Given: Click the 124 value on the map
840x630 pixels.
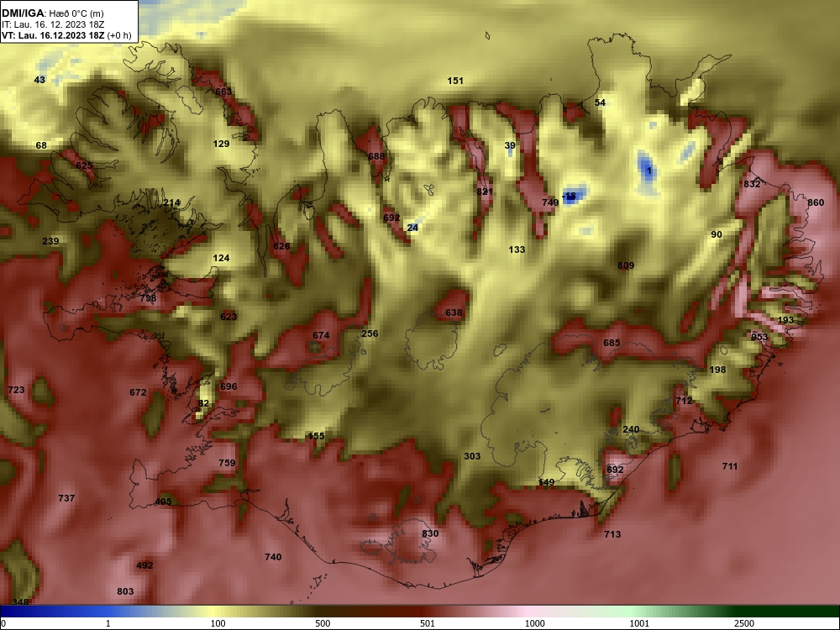Looking at the screenshot, I should point(221,258).
